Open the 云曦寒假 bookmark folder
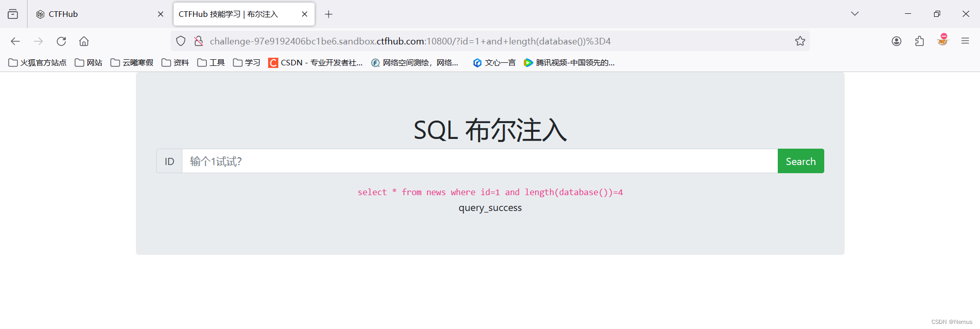This screenshot has height=329, width=980. tap(132, 63)
